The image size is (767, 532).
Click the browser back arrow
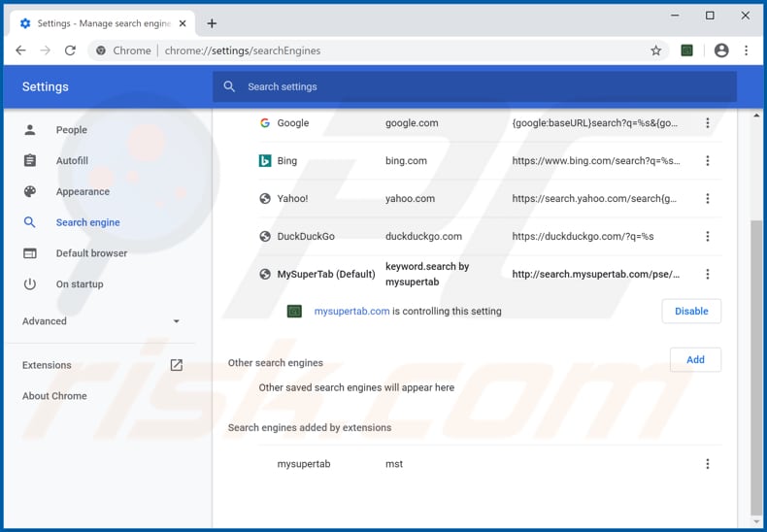21,50
